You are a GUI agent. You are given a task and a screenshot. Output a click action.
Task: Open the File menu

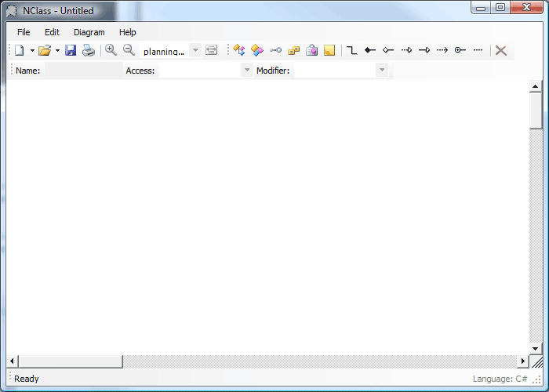point(24,32)
